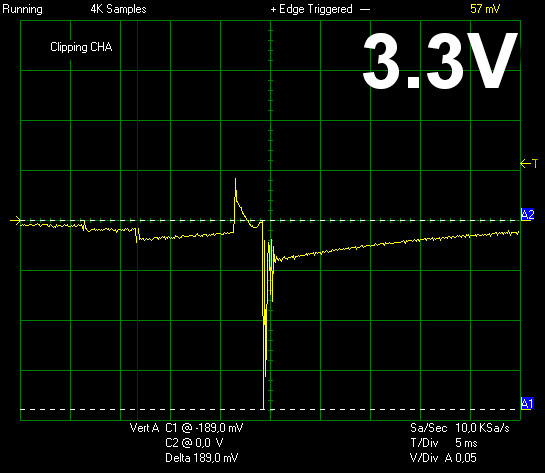Click the large 3.3V overlay label
This screenshot has height=473, width=545.
click(x=440, y=60)
